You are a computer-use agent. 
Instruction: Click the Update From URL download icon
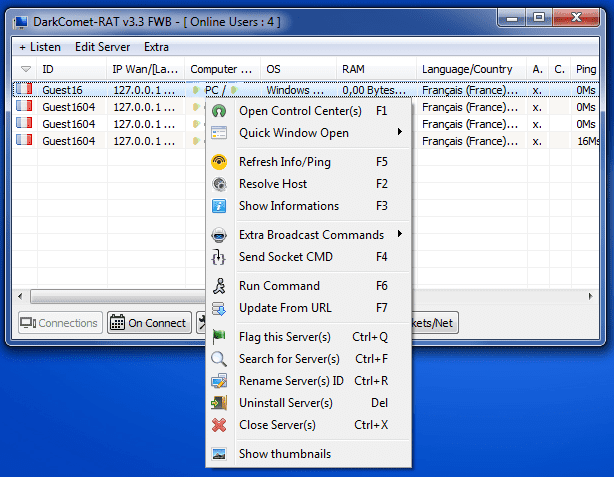[219, 308]
